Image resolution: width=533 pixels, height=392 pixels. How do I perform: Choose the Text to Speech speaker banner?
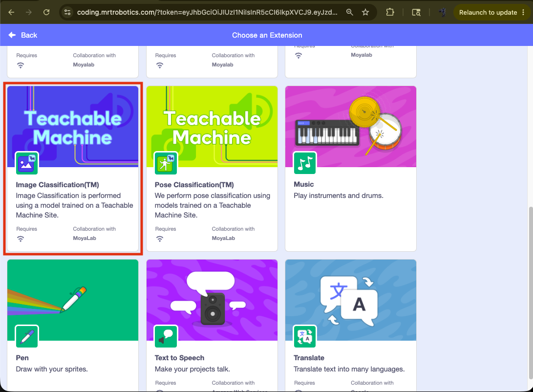click(212, 300)
